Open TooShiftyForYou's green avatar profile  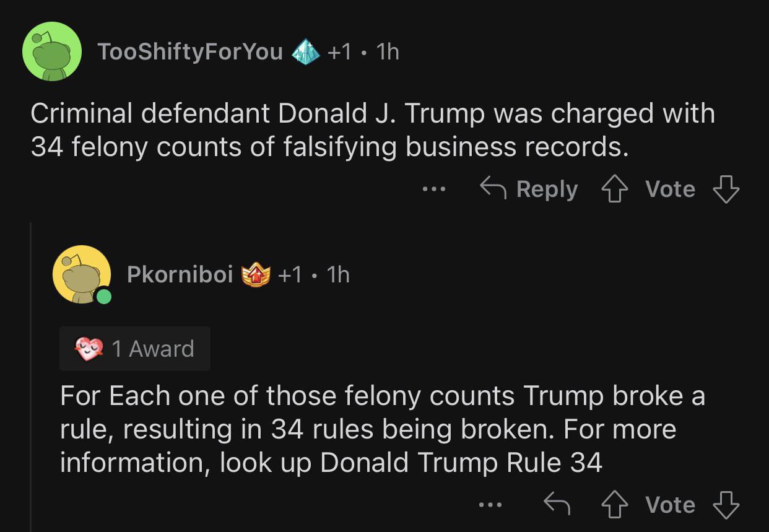pos(52,51)
